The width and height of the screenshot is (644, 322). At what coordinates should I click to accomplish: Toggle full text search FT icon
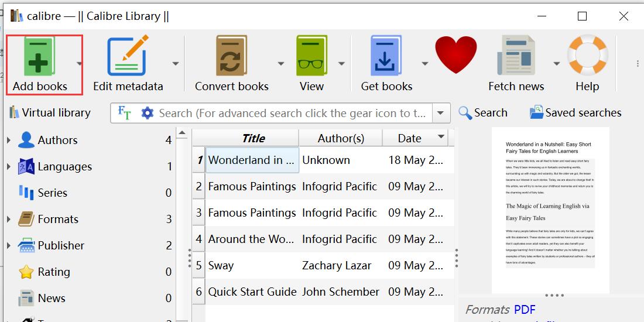(124, 113)
